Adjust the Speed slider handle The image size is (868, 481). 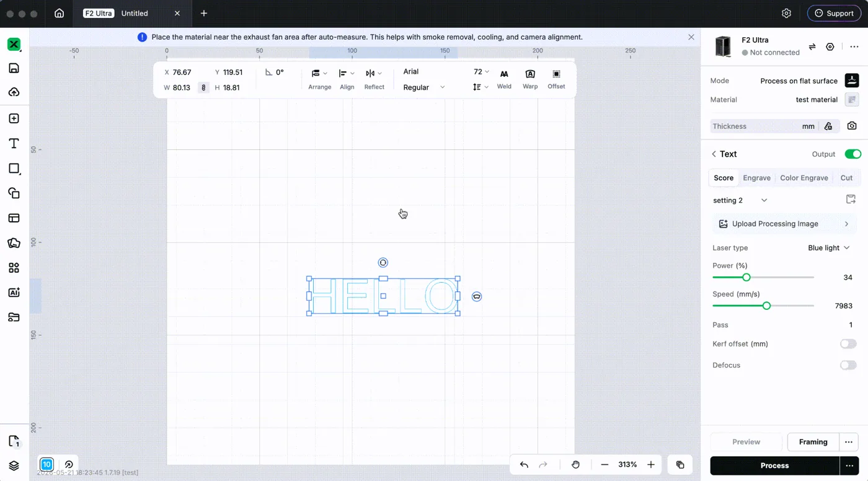point(766,306)
